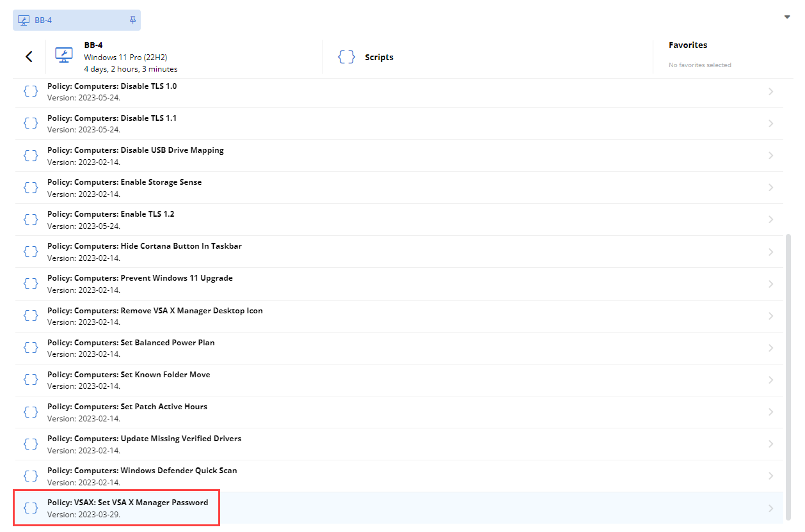This screenshot has height=532, width=805.
Task: Open chevron for Prevent Windows 11 Upgrade row
Action: pyautogui.click(x=770, y=283)
